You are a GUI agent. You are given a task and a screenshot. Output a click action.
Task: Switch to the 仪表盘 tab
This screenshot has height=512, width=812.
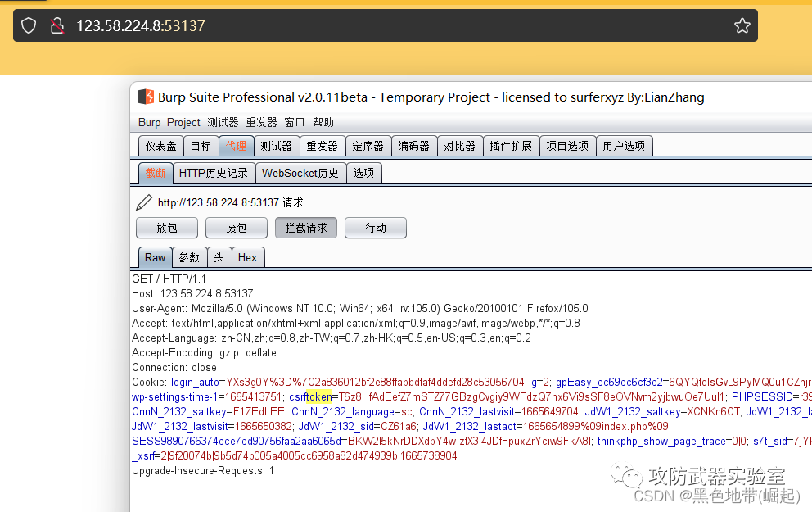[x=161, y=146]
